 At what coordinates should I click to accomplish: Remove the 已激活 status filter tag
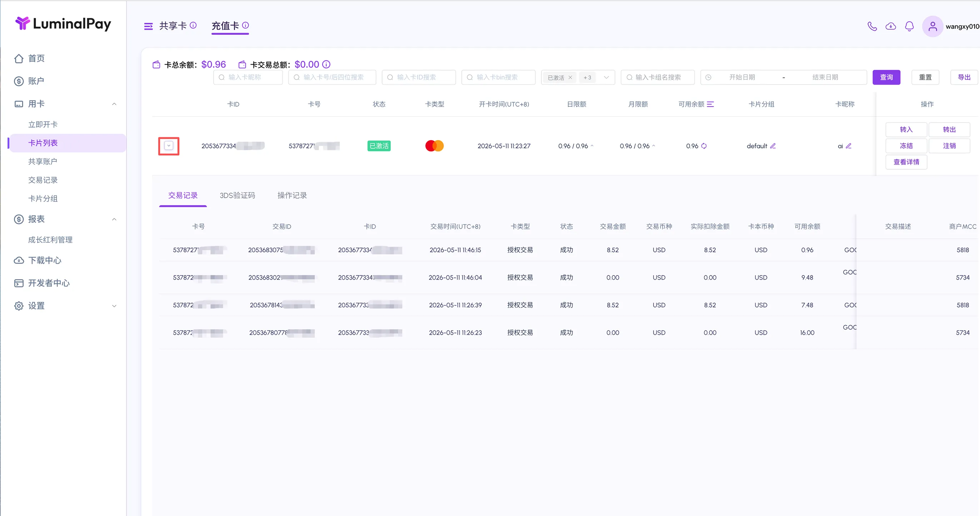pyautogui.click(x=570, y=77)
